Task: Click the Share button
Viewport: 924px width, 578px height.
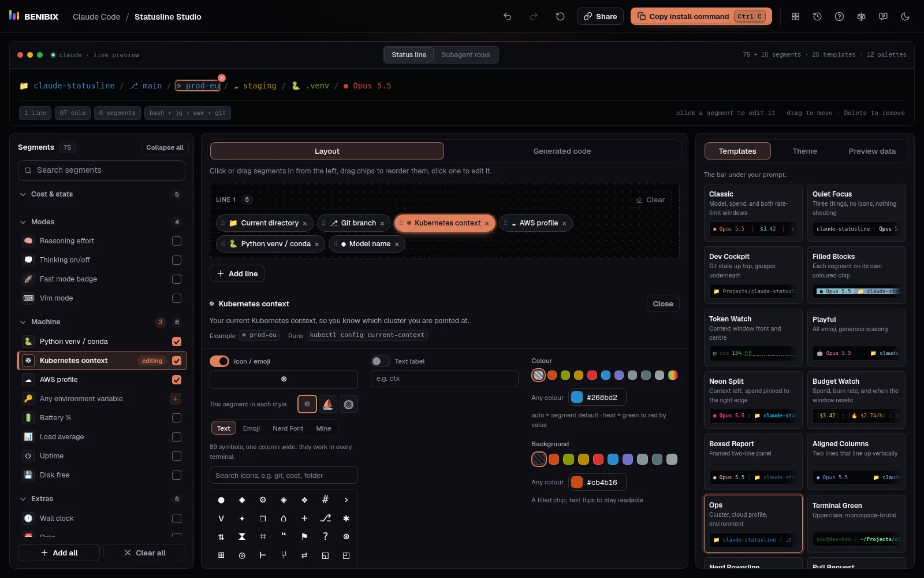Action: (600, 16)
